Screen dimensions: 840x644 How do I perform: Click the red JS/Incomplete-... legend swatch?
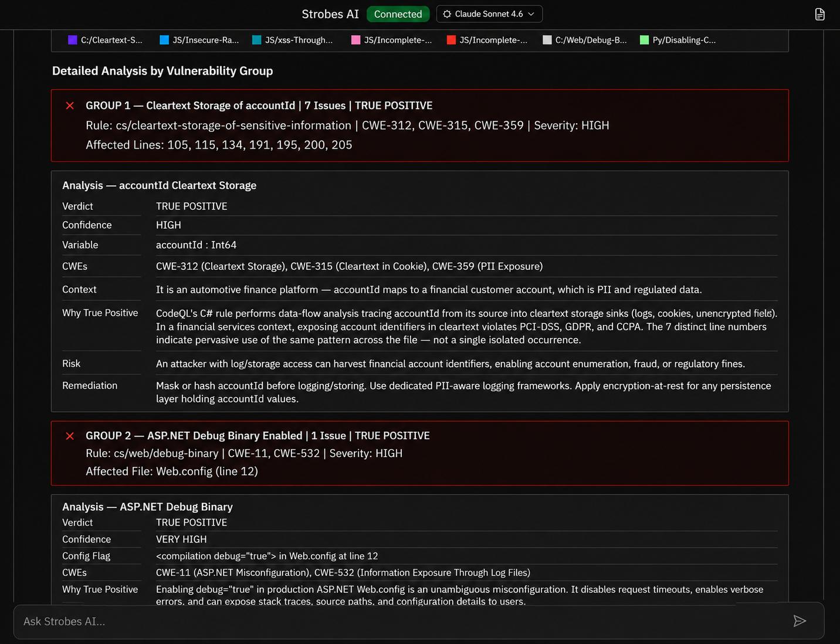click(451, 40)
